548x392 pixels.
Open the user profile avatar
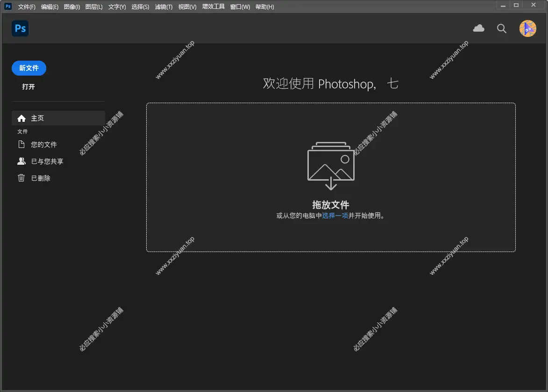click(527, 28)
